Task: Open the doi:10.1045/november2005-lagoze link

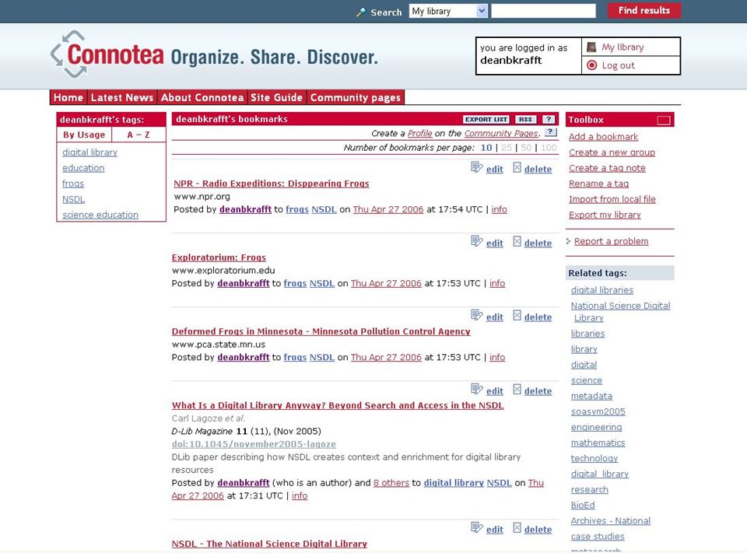Action: pos(254,444)
